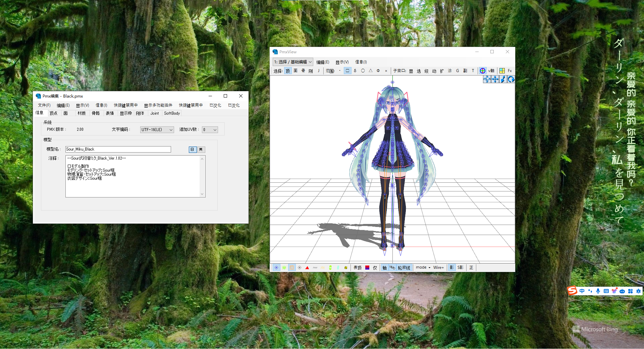Click the 表顶 button in bottom toolbar
This screenshot has height=349, width=644.
click(x=358, y=268)
